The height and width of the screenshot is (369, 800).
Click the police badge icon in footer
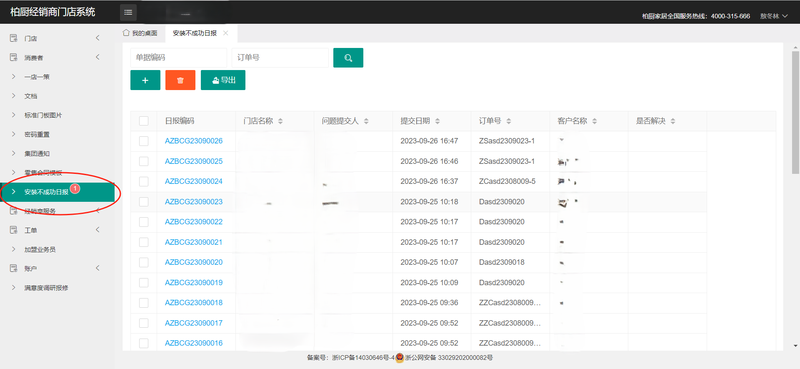(x=400, y=358)
